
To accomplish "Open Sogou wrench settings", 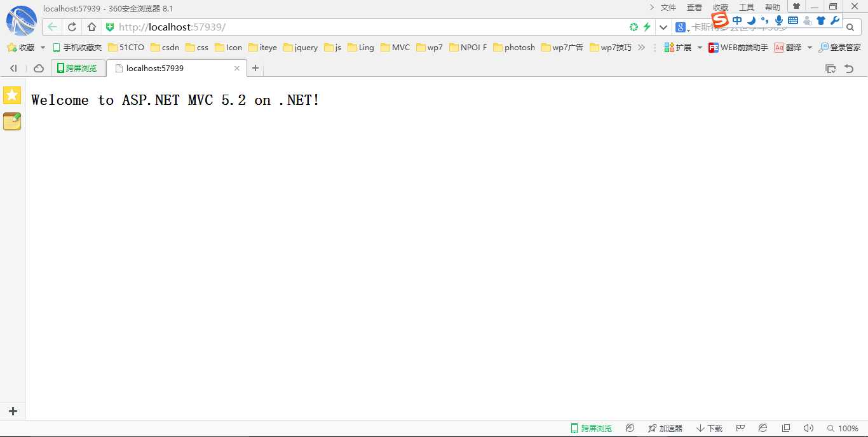I will coord(835,20).
